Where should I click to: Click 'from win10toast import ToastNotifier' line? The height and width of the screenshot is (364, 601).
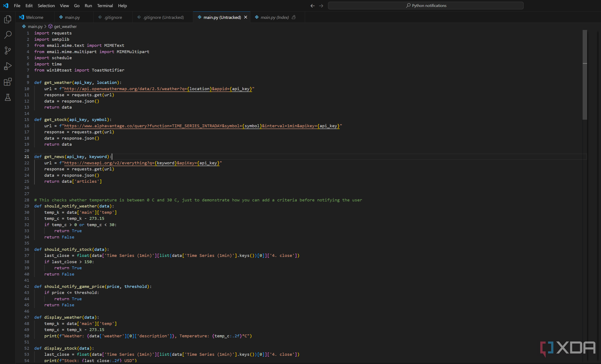[79, 70]
